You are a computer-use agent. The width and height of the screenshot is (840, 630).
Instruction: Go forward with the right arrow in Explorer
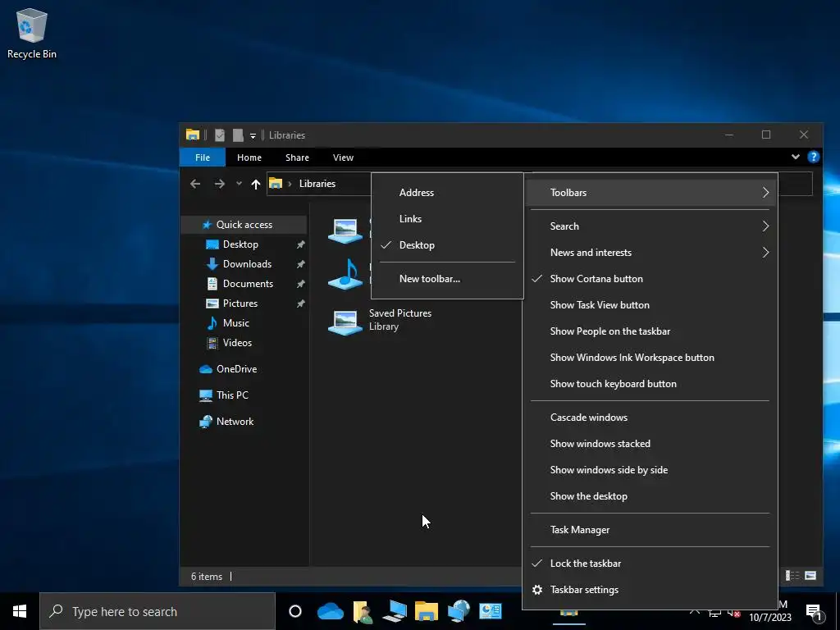(x=220, y=184)
